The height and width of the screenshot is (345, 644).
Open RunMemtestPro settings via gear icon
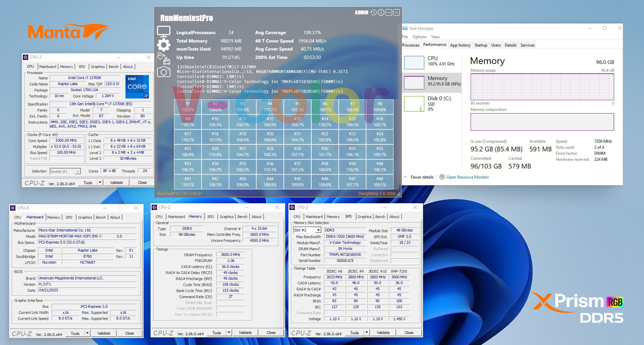pos(164,45)
